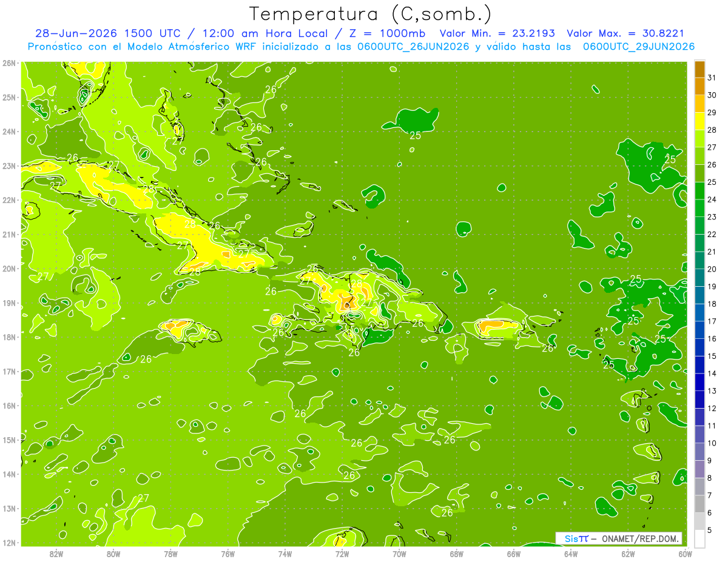Click the "24N" latitude label
Image resolution: width=728 pixels, height=562 pixels.
[9, 132]
